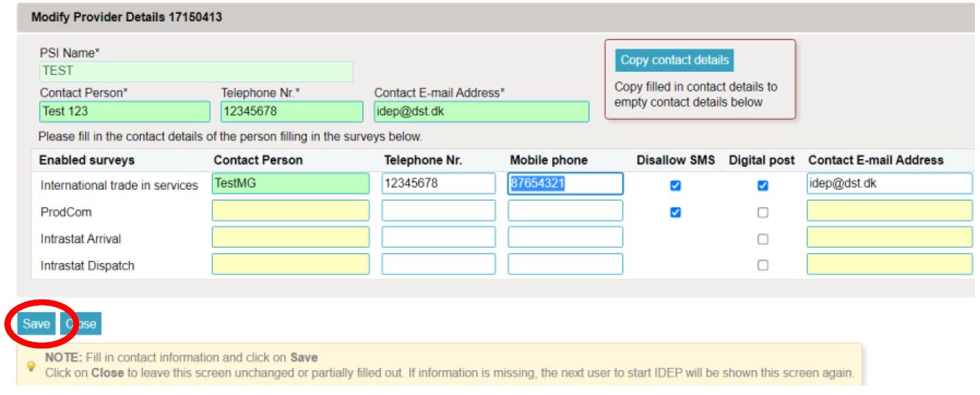This screenshot has height=395, width=980.
Task: Click the top Contact E-mail Address field
Action: 481,111
